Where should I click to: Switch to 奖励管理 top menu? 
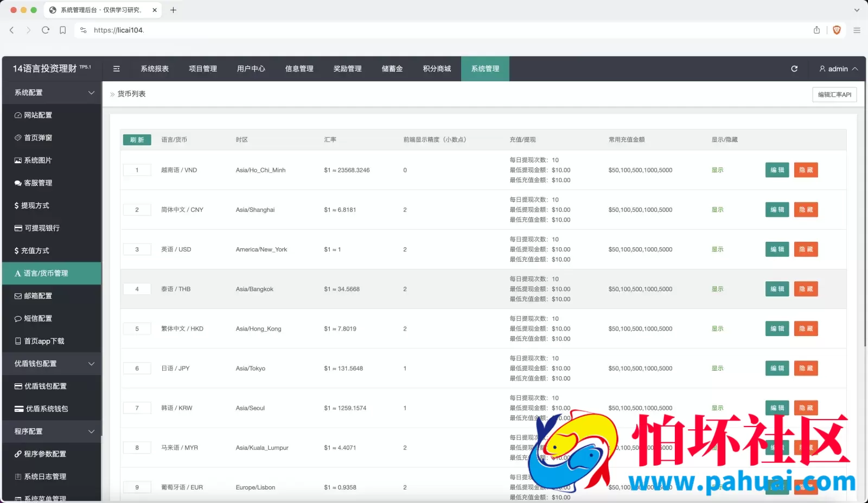coord(347,69)
